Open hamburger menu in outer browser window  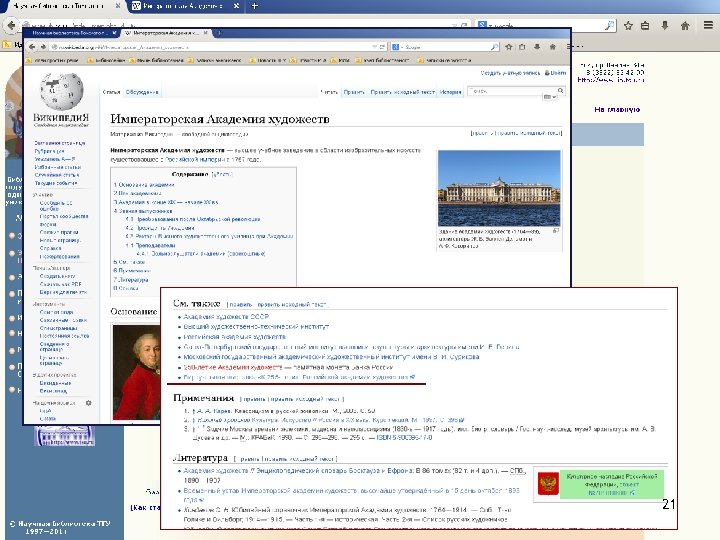pos(708,25)
